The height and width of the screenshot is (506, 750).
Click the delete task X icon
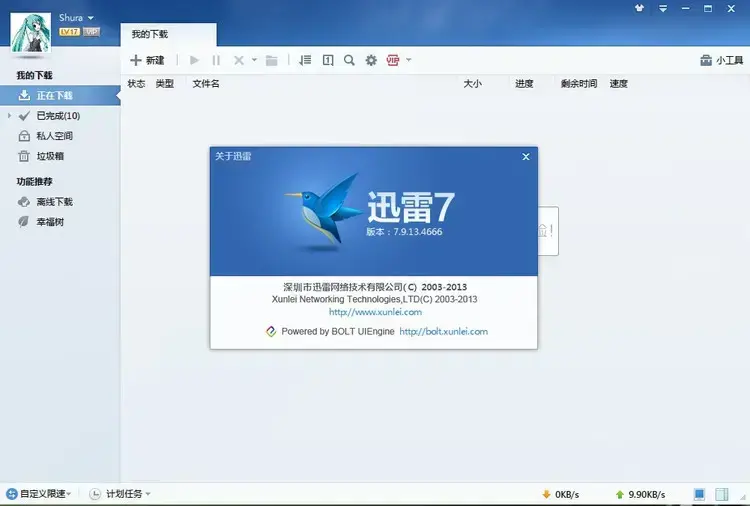(239, 60)
